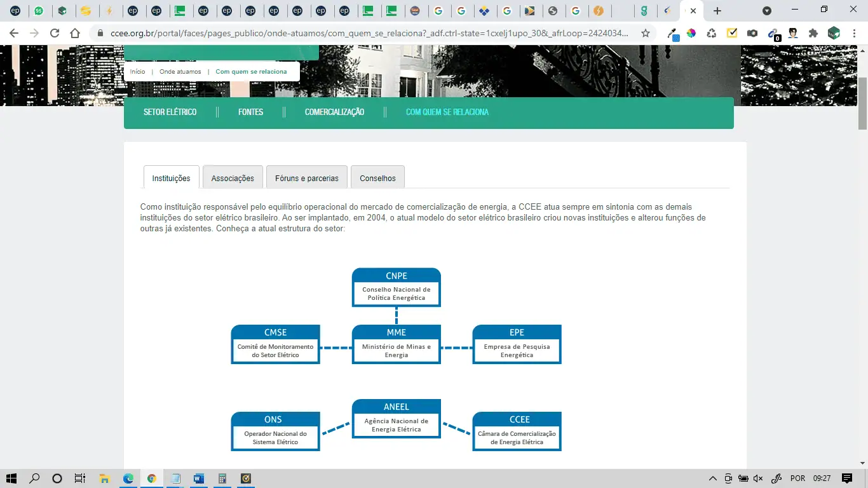Go to Onde atuamos breadcrumb link
Image resolution: width=868 pixels, height=488 pixels.
click(180, 72)
